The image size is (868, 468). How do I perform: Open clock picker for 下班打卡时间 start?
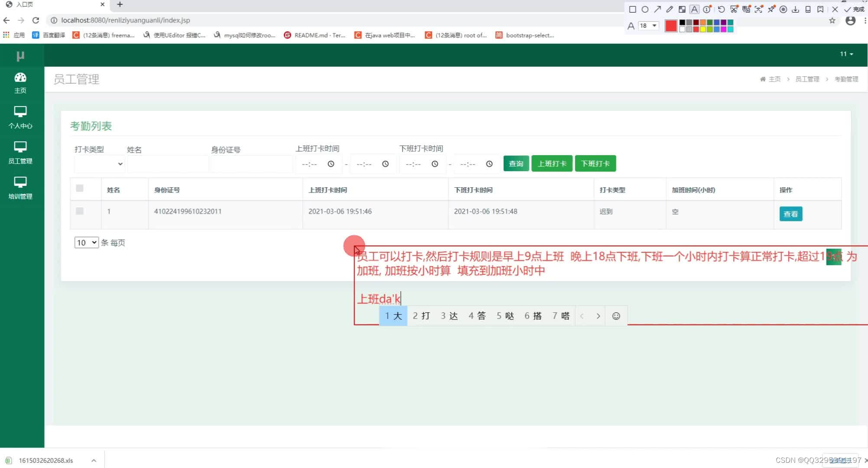click(435, 164)
